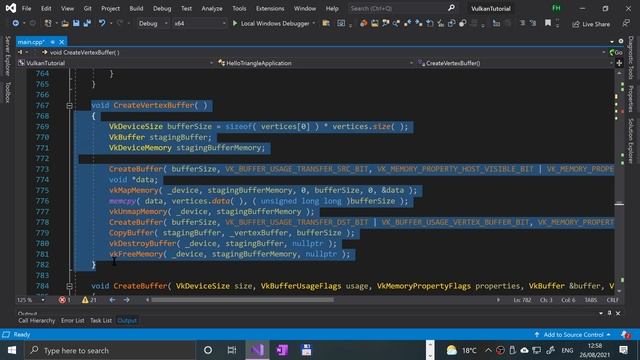640x360 pixels.
Task: Save main.cpp with the Save icon
Action: pyautogui.click(x=76, y=24)
